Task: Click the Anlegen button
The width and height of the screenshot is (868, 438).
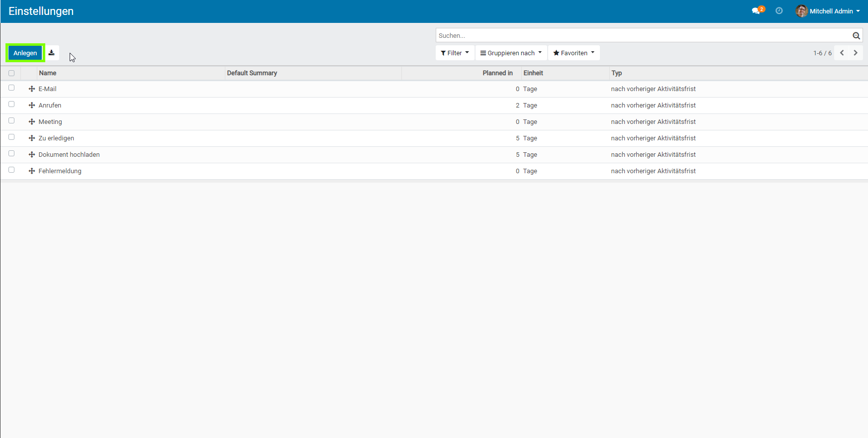Action: tap(25, 53)
